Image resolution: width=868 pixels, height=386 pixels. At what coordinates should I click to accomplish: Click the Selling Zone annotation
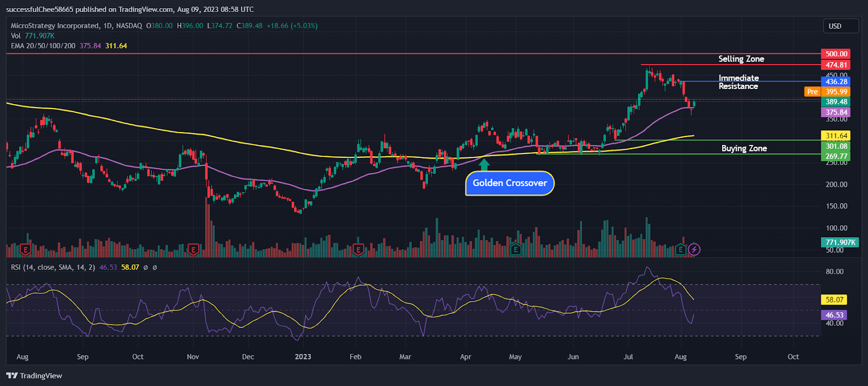pyautogui.click(x=741, y=59)
